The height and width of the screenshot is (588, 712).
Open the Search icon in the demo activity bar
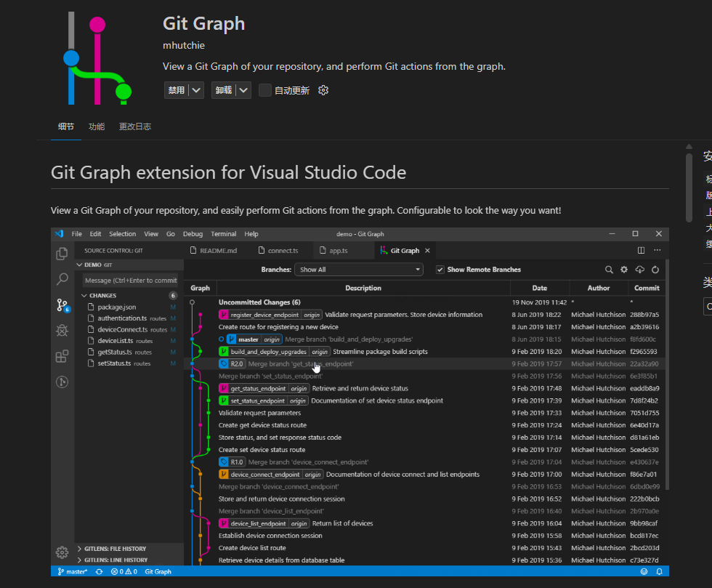(62, 279)
